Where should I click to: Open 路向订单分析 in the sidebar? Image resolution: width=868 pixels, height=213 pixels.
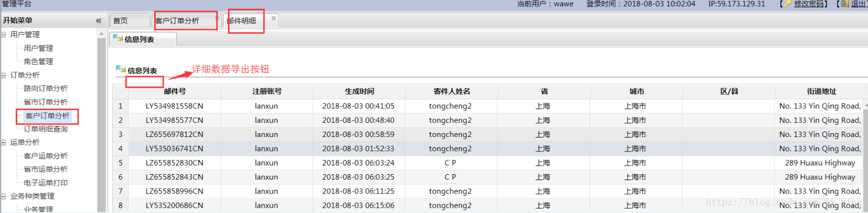46,88
